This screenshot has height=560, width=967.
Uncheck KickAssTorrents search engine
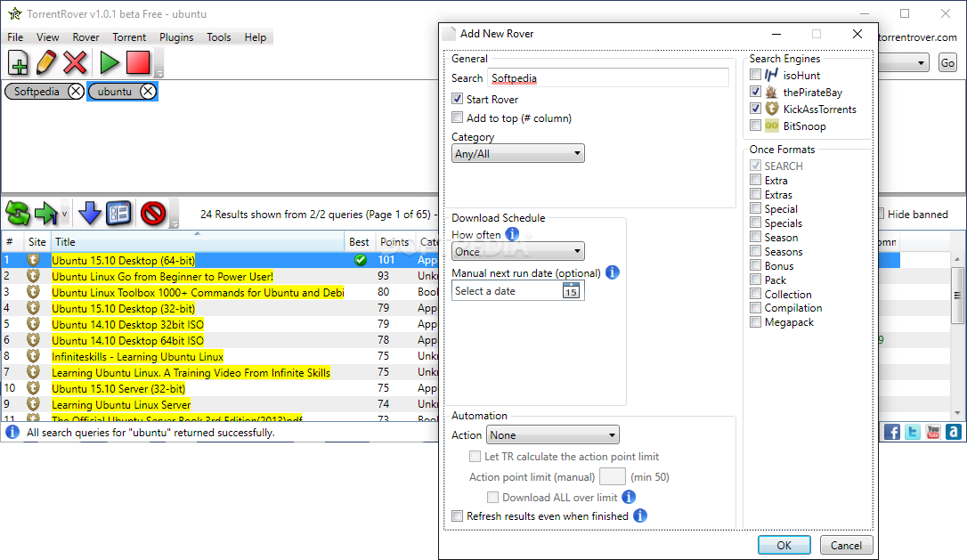point(755,108)
